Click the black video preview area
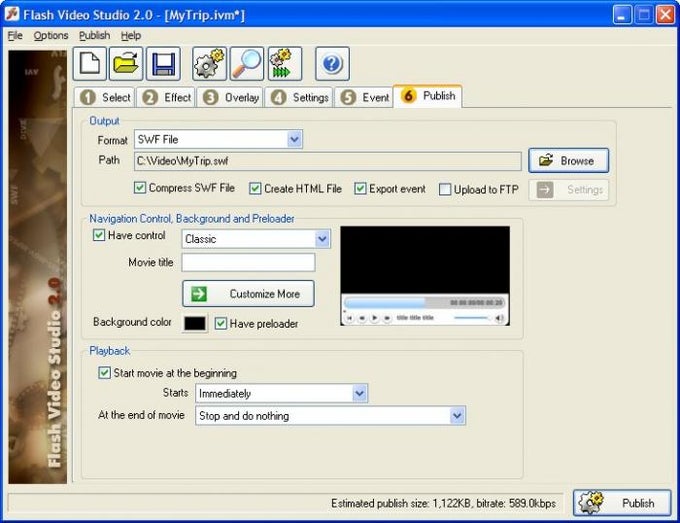The height and width of the screenshot is (523, 680). (425, 259)
